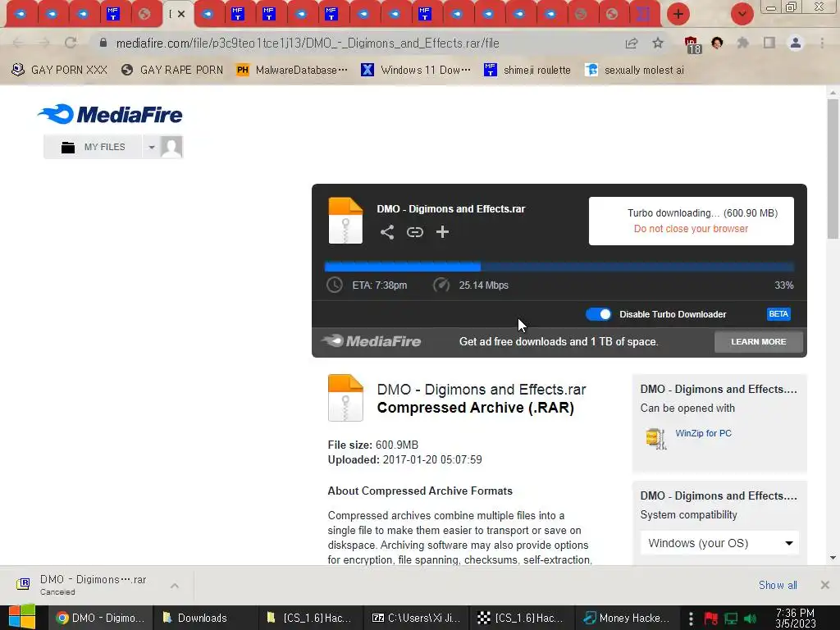
Task: View site info via the lock icon
Action: click(103, 43)
